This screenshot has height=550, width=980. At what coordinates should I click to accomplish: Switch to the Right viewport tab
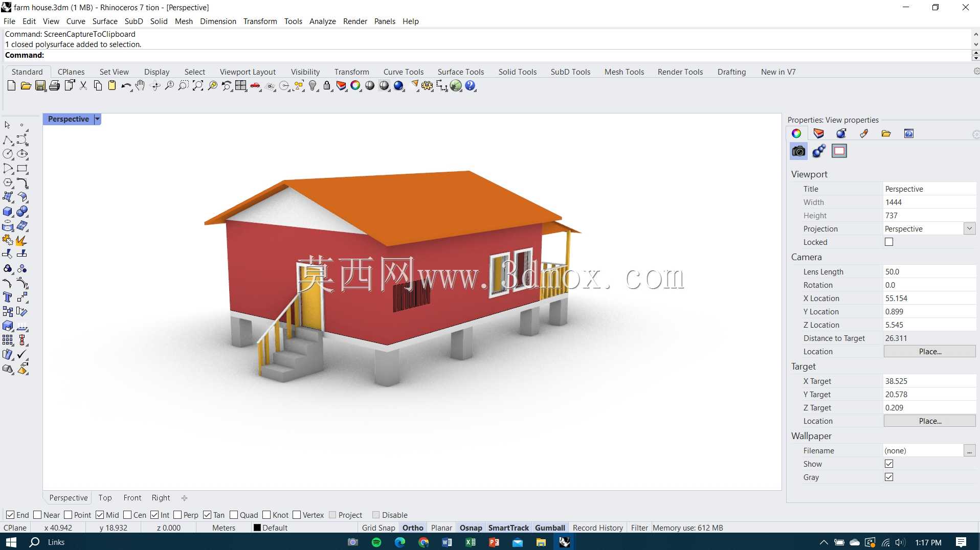[161, 498]
